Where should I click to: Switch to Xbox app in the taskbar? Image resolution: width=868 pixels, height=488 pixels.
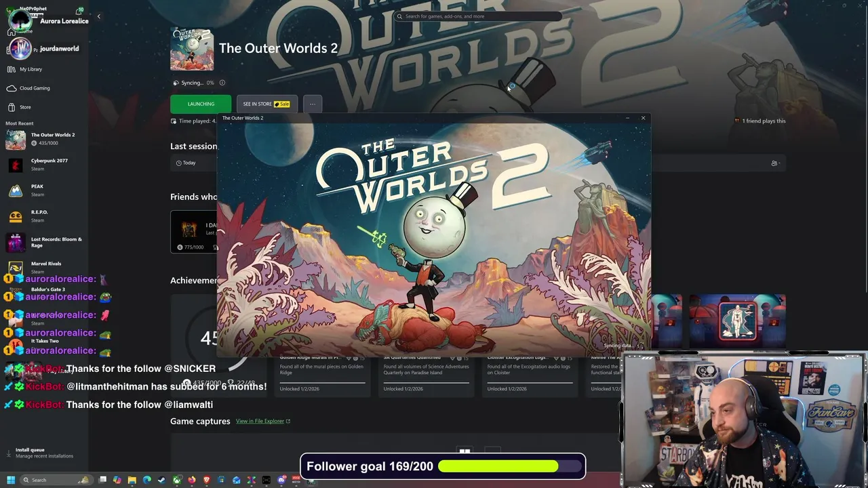click(177, 480)
